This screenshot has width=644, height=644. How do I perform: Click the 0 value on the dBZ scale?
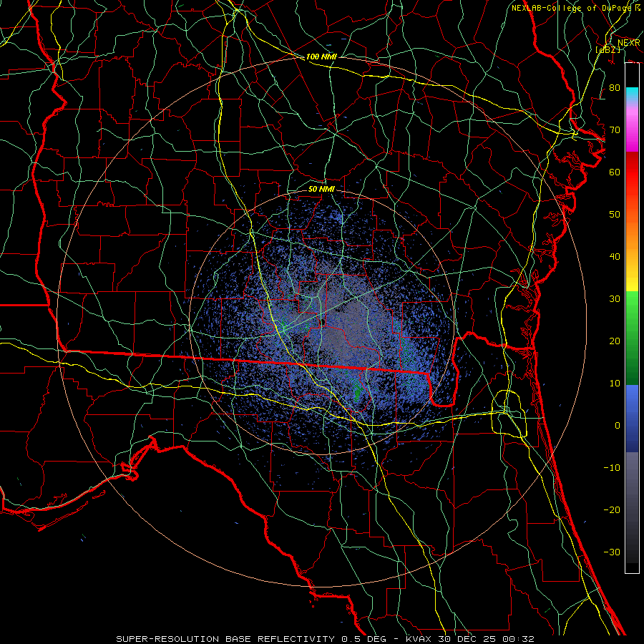tap(618, 425)
